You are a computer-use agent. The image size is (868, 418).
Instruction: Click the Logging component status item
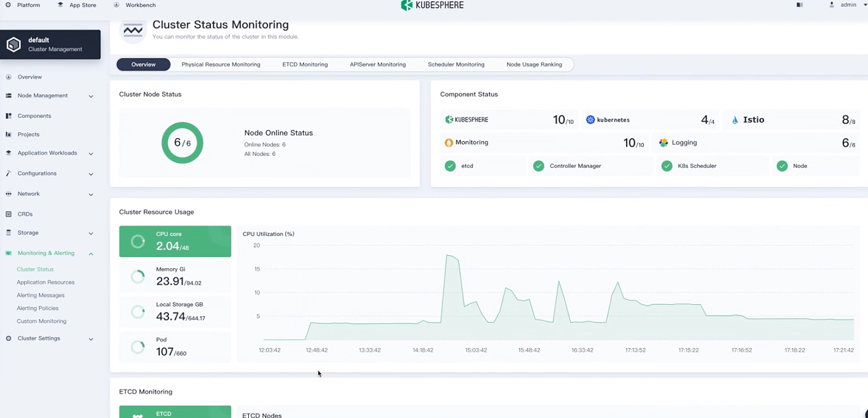(x=756, y=143)
